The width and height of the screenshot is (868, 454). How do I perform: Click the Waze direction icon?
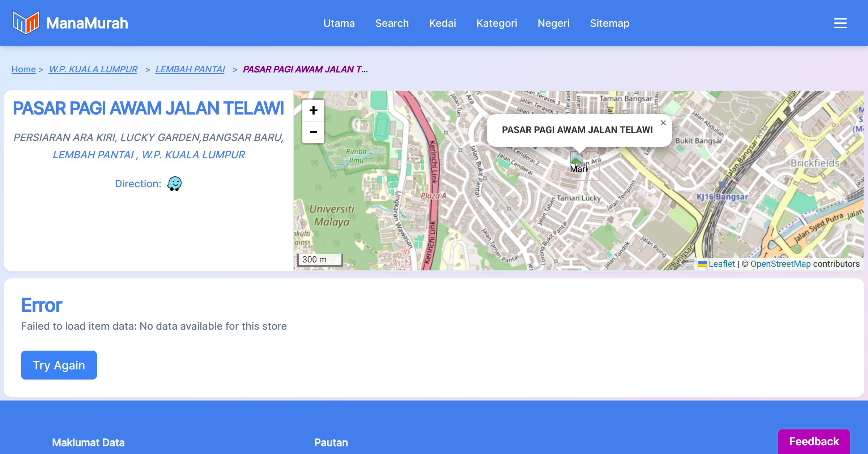click(174, 184)
